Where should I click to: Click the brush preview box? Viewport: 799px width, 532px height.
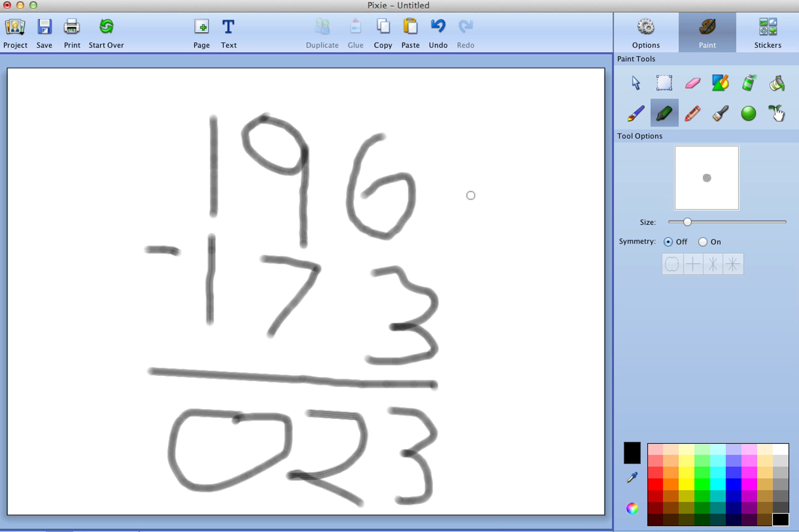click(706, 178)
